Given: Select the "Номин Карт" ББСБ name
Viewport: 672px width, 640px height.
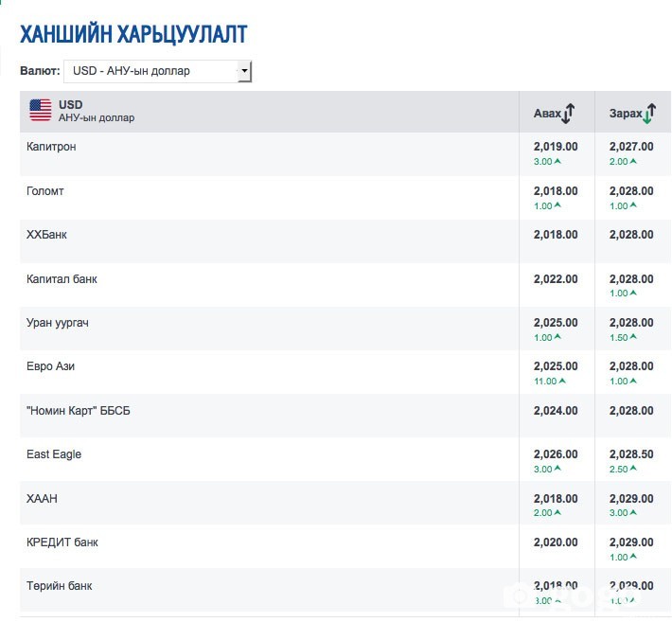Looking at the screenshot, I should [x=78, y=411].
